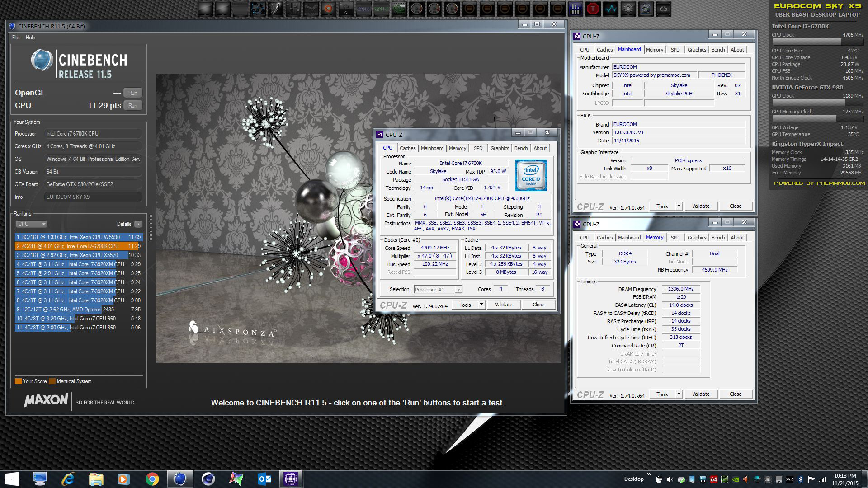Image resolution: width=868 pixels, height=488 pixels.
Task: Open File Explorer from the taskbar
Action: (x=96, y=479)
